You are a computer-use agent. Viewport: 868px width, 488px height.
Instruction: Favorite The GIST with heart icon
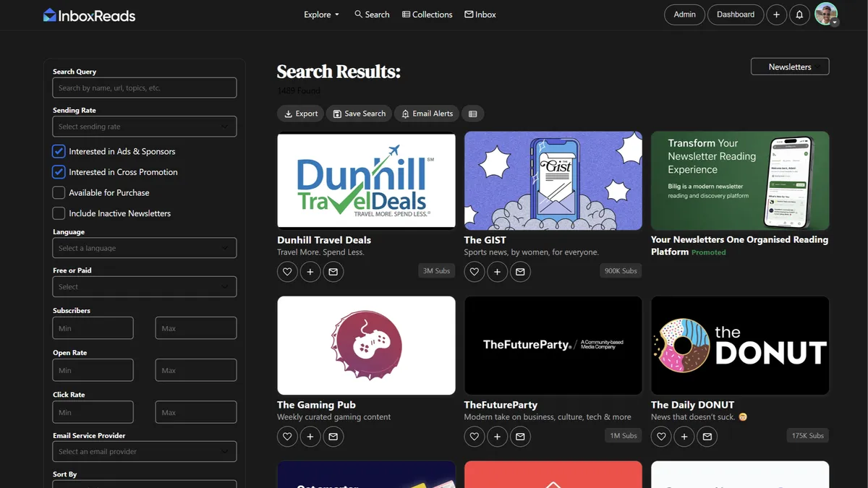click(x=475, y=272)
